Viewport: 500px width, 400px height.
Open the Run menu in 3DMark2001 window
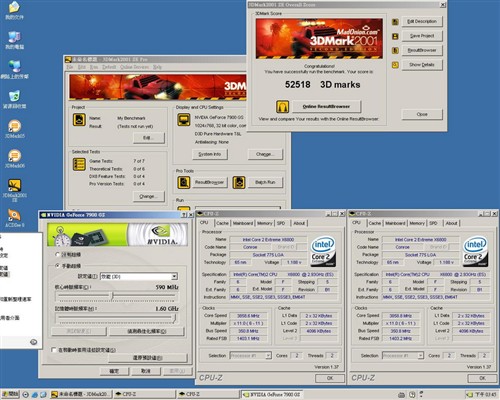pyautogui.click(x=94, y=67)
